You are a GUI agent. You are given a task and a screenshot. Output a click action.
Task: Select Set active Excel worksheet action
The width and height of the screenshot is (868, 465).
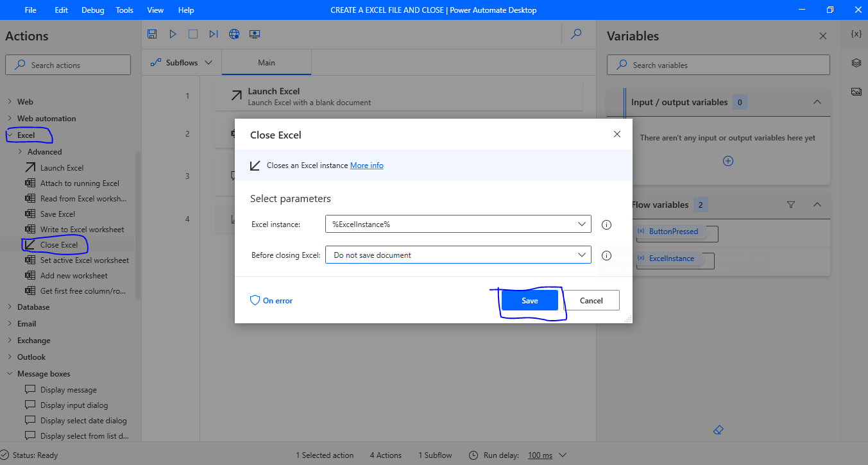tap(84, 260)
